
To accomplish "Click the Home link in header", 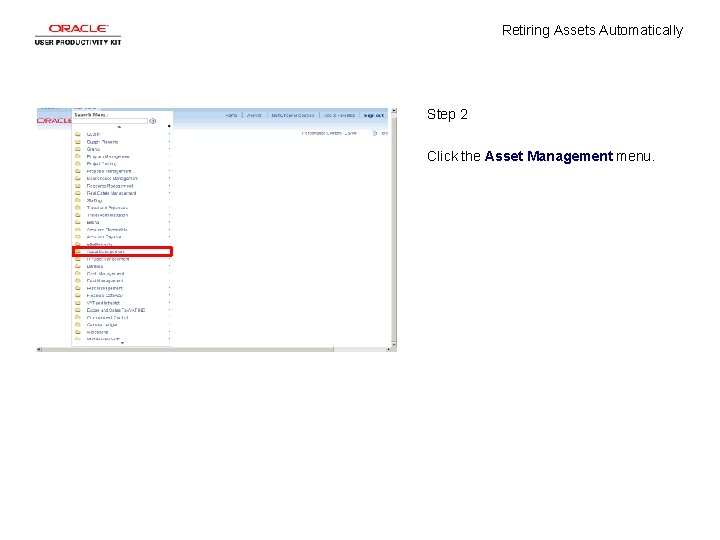I will (x=231, y=116).
